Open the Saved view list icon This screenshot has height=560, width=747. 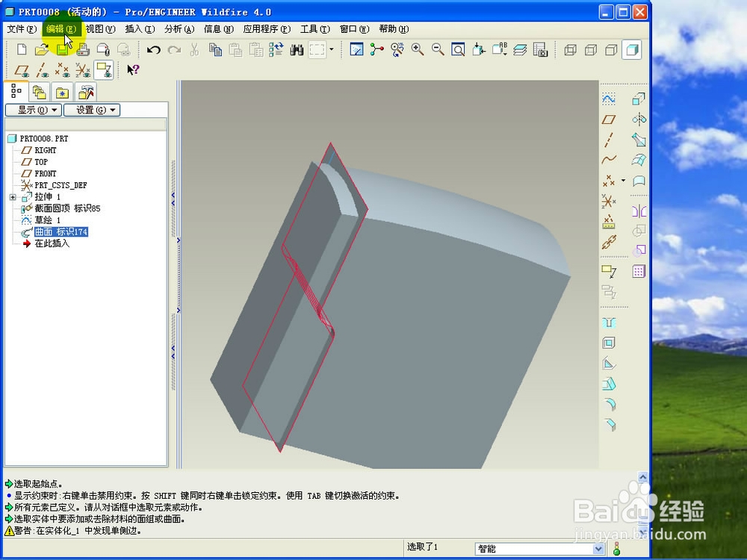500,49
